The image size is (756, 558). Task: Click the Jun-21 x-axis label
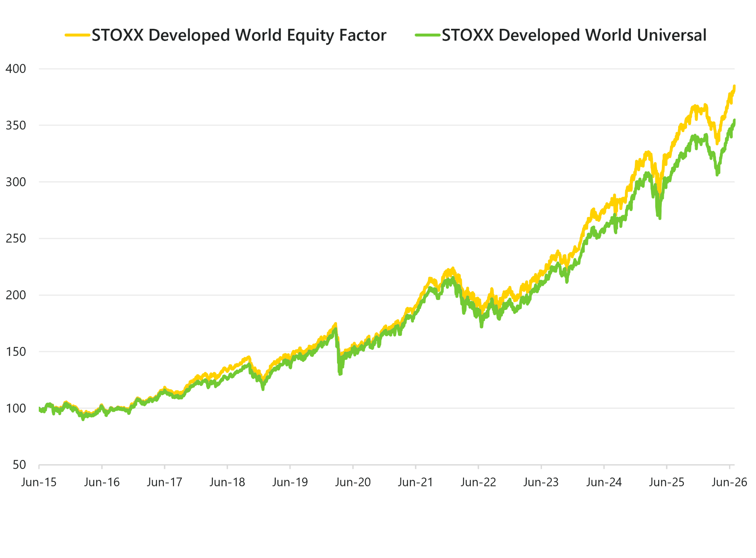pos(416,482)
